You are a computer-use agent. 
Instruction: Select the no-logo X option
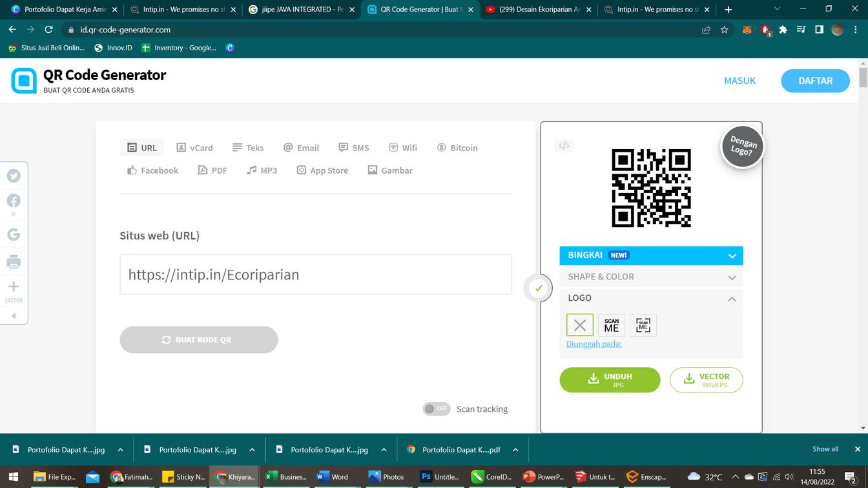580,325
